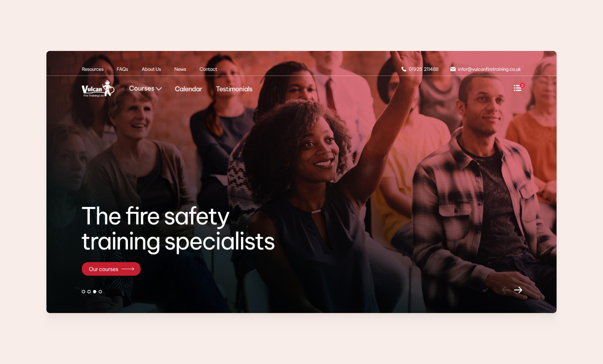Click the phone icon beside the number
The height and width of the screenshot is (364, 603).
404,69
